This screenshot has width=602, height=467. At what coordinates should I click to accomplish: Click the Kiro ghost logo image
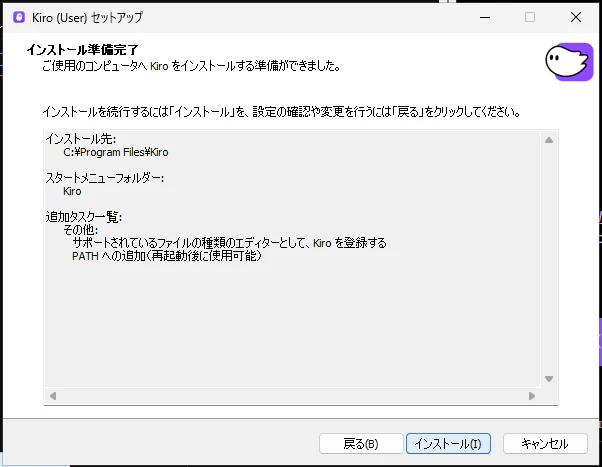pos(569,62)
